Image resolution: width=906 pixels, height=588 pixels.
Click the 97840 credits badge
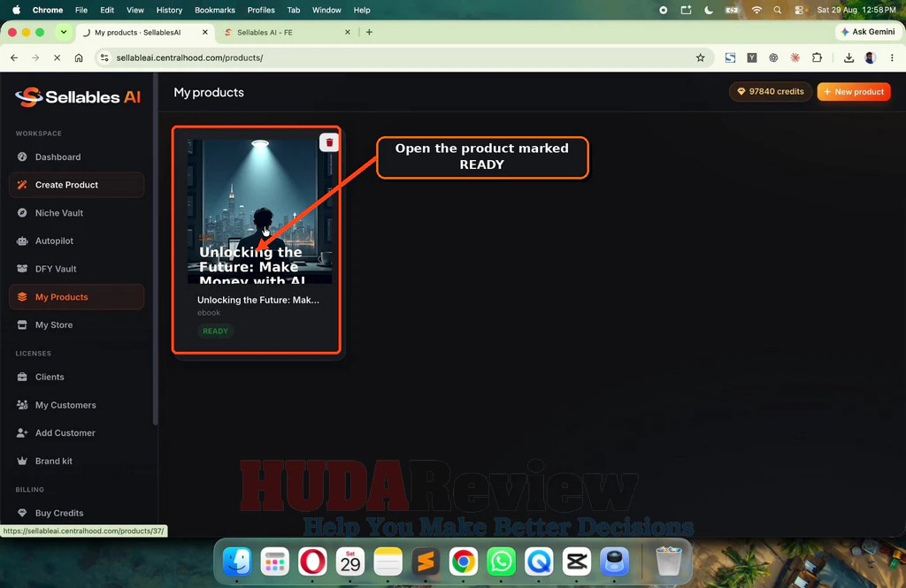pyautogui.click(x=771, y=92)
